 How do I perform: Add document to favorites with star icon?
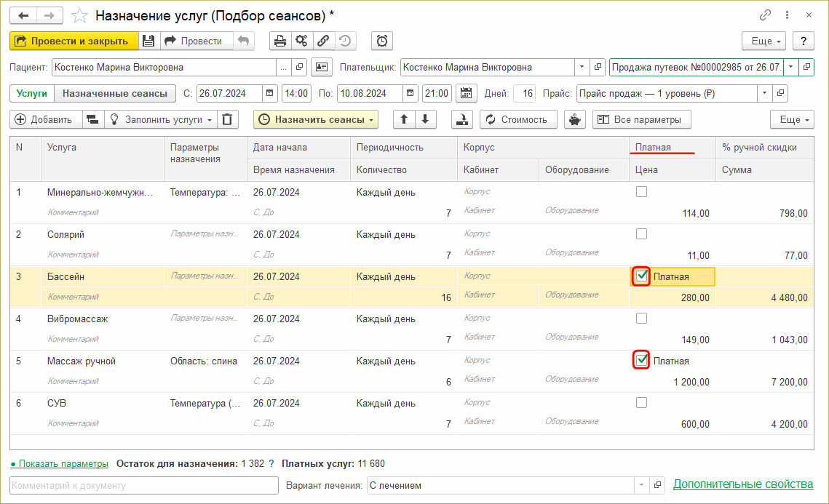pos(79,15)
